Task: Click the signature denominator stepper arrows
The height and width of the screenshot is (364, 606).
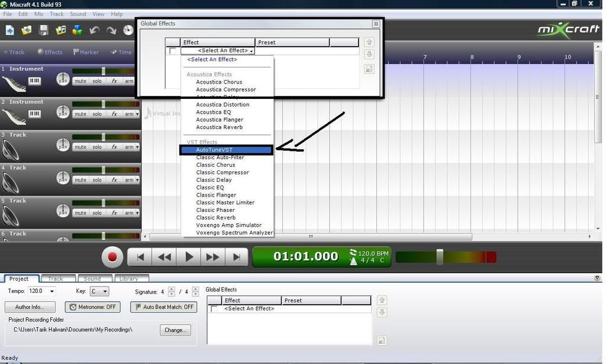Action: click(195, 291)
